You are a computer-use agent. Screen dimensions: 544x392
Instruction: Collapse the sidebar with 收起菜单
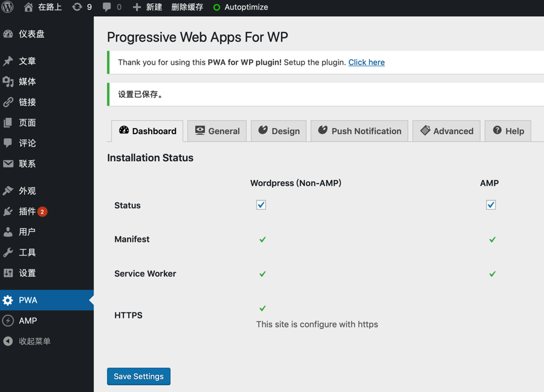point(27,341)
